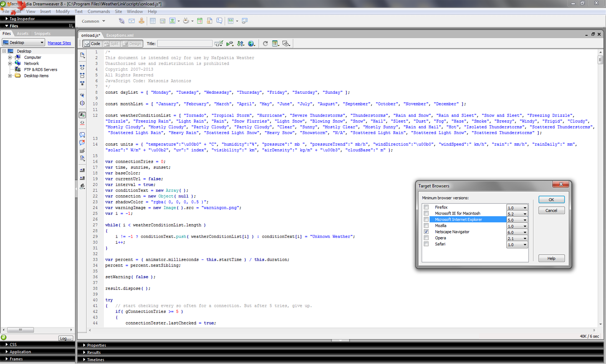Open Netscape Navigator version dropdown

517,232
